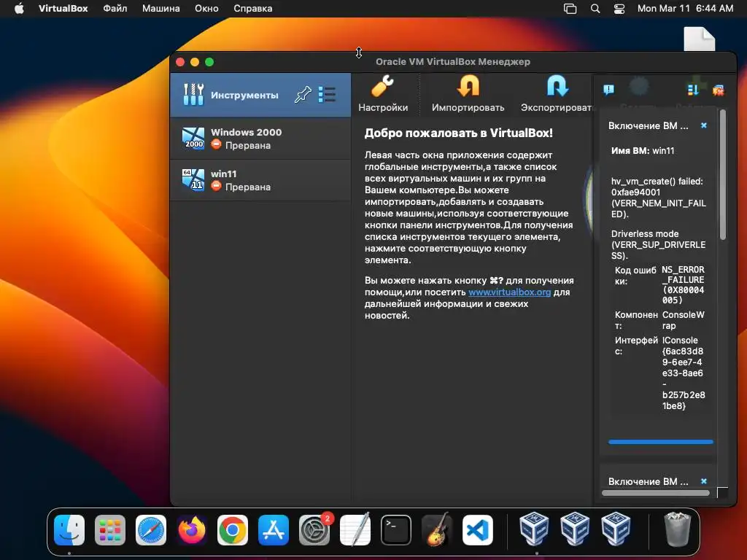Open the App Store from the Dock
The image size is (747, 560).
274,530
